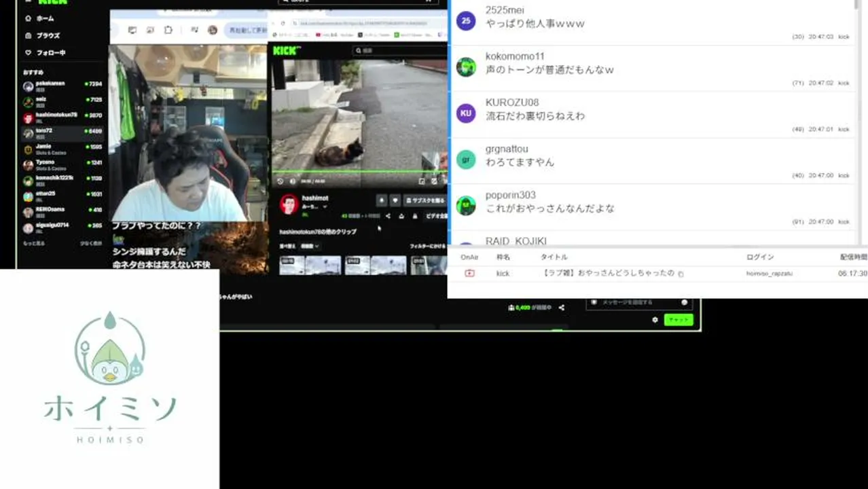Click the OnAir column header
The height and width of the screenshot is (489, 868).
tap(469, 257)
